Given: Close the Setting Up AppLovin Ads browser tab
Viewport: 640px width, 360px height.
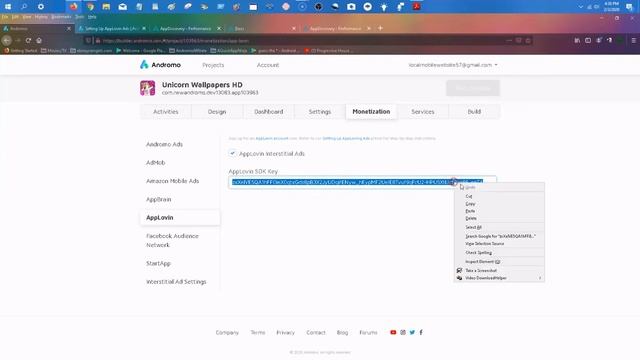Looking at the screenshot, I should click(x=144, y=29).
